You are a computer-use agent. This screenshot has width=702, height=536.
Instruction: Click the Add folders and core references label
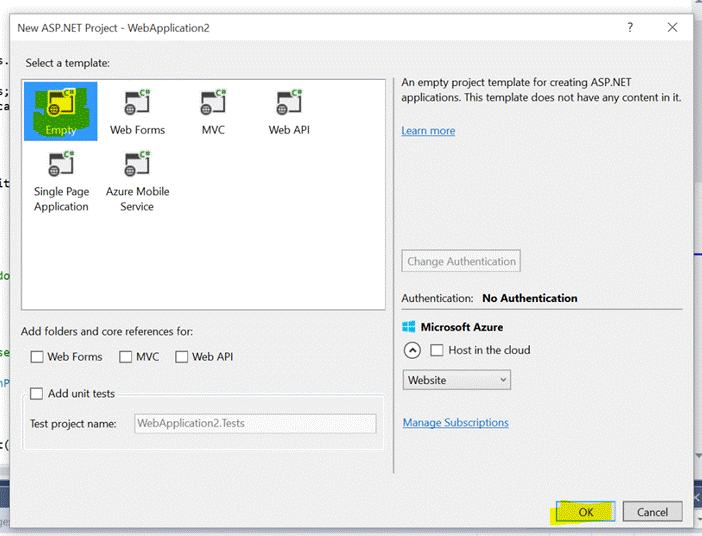click(x=107, y=331)
